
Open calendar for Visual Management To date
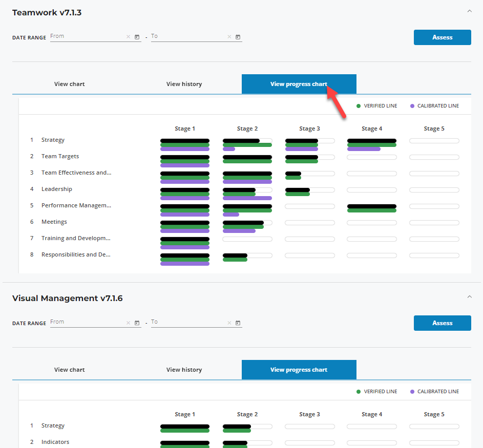(x=238, y=323)
